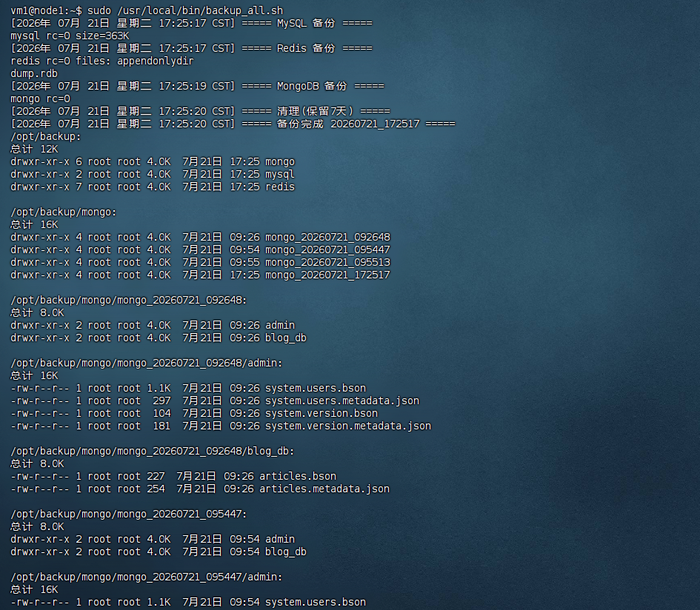This screenshot has width=700, height=610.
Task: Select the "MySQL 备份" log header line
Action: (x=192, y=23)
